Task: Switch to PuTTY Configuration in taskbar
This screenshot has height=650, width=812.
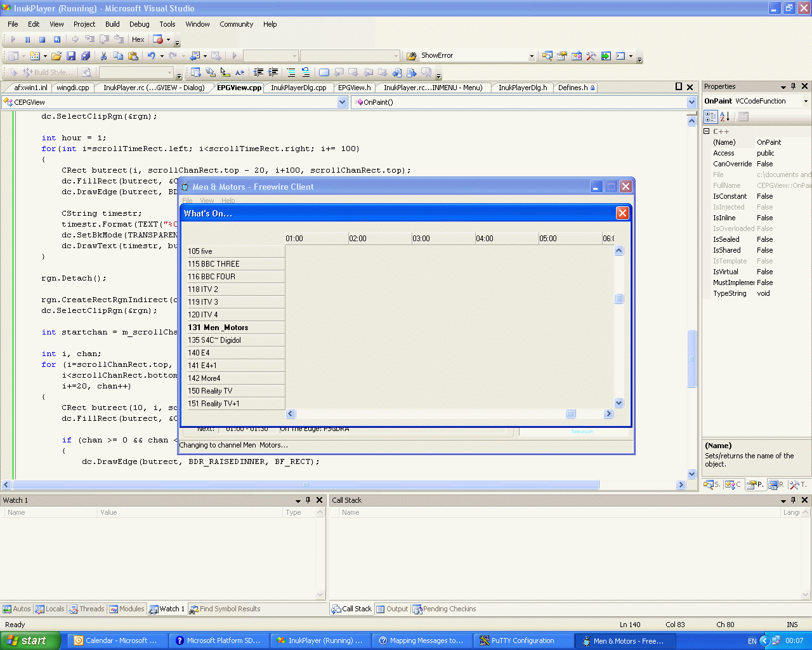Action: 523,640
